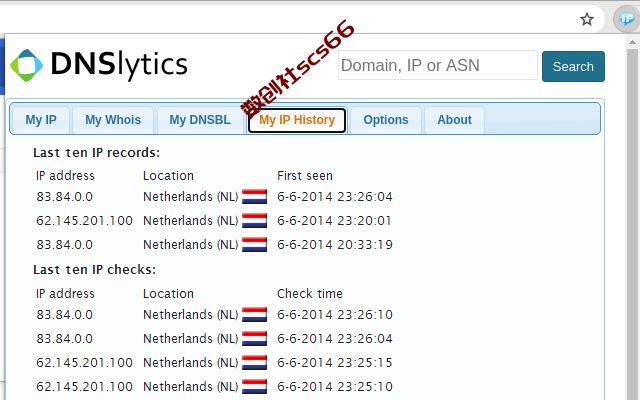Open the My DNSBL tab

[x=200, y=120]
